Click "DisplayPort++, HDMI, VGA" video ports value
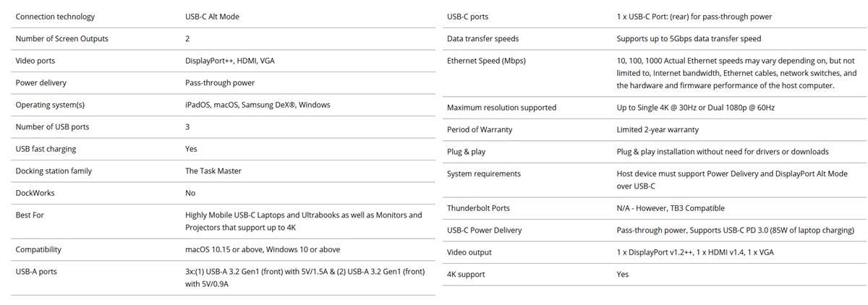The width and height of the screenshot is (868, 305). pos(230,61)
